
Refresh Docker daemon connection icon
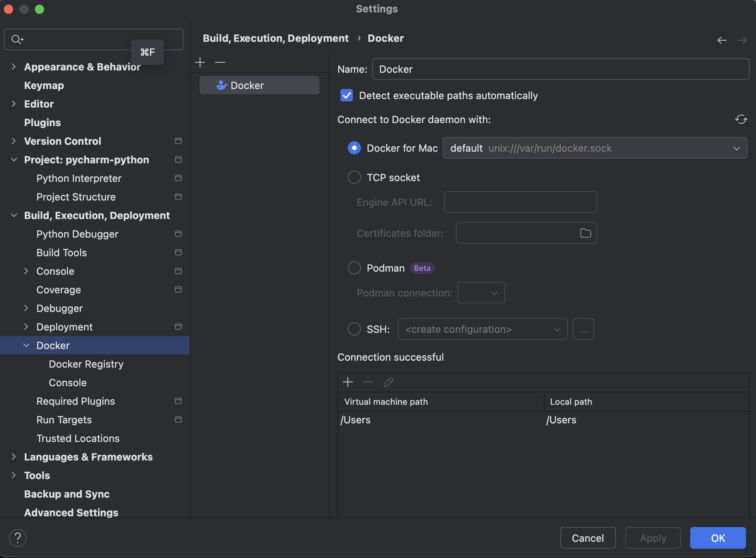741,120
